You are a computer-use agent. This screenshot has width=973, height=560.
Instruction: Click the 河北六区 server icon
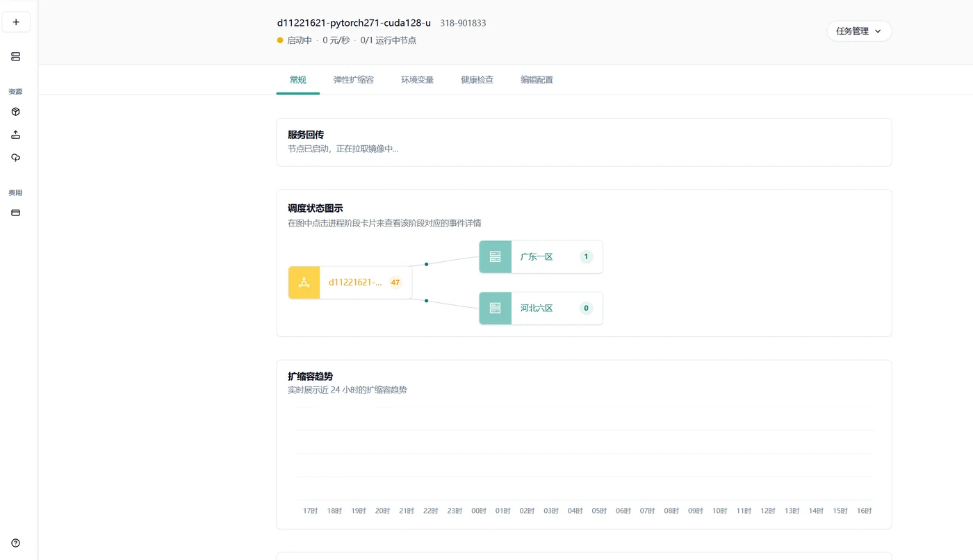[496, 308]
